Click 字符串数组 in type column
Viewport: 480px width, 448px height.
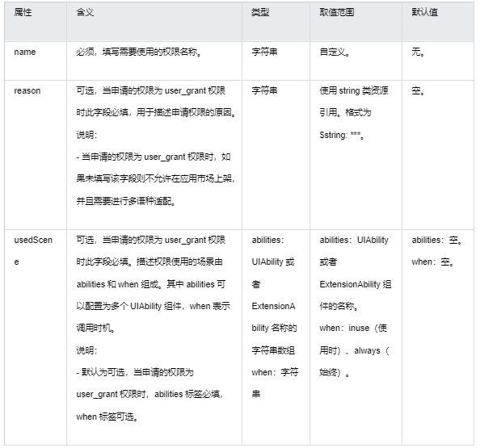tap(273, 350)
